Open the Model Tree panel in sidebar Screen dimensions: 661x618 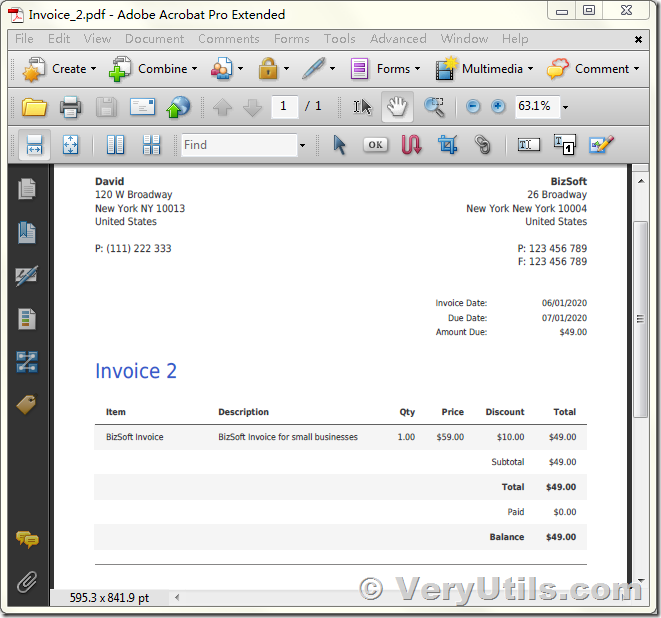pyautogui.click(x=27, y=362)
